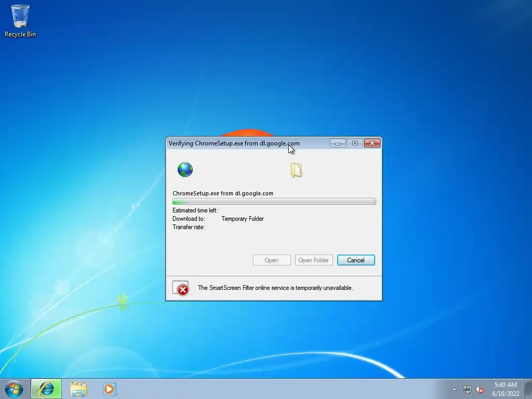This screenshot has width=532, height=399.
Task: Close the Verifying ChromeSetup.exe dialog
Action: 372,143
